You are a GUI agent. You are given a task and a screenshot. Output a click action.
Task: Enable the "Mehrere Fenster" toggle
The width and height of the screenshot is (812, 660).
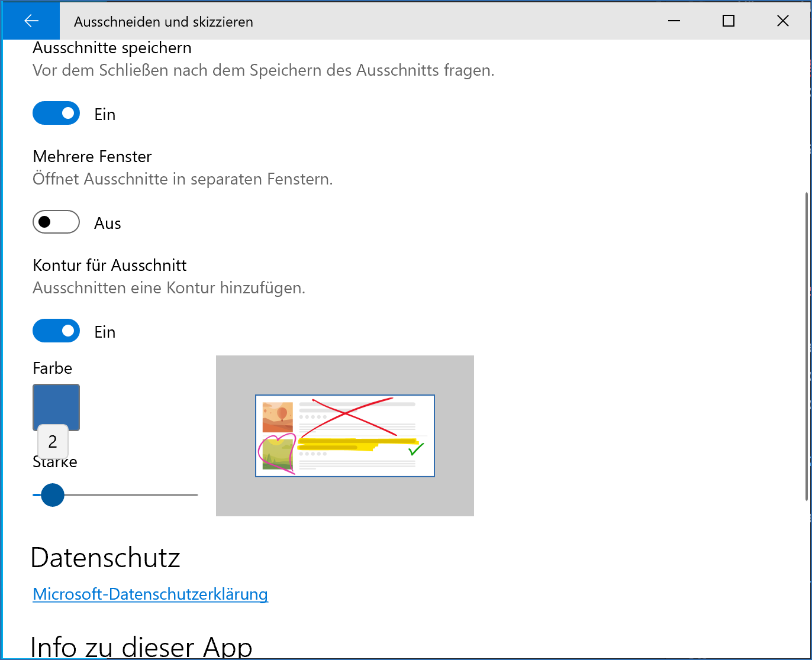click(56, 222)
